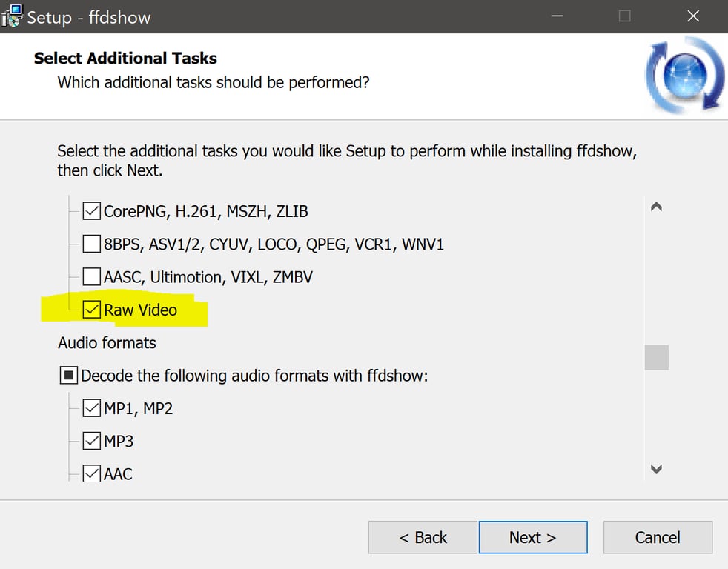Maximize the setup window
The height and width of the screenshot is (569, 728).
click(x=624, y=16)
